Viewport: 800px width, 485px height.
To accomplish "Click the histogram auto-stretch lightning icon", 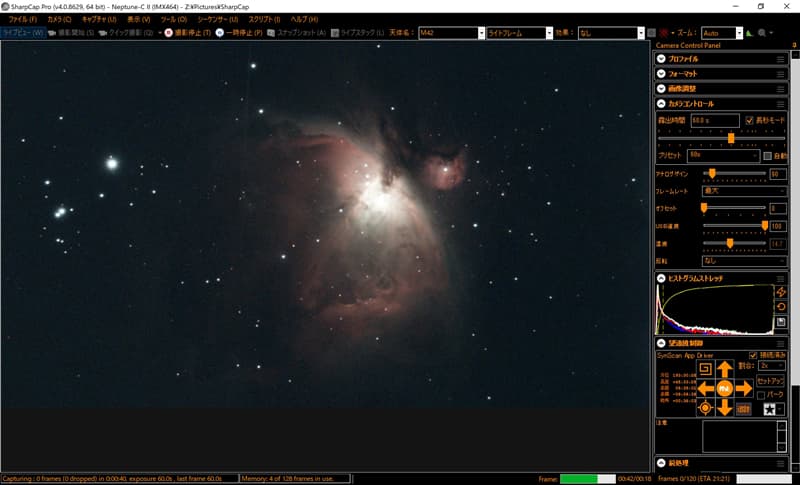I will click(x=780, y=291).
